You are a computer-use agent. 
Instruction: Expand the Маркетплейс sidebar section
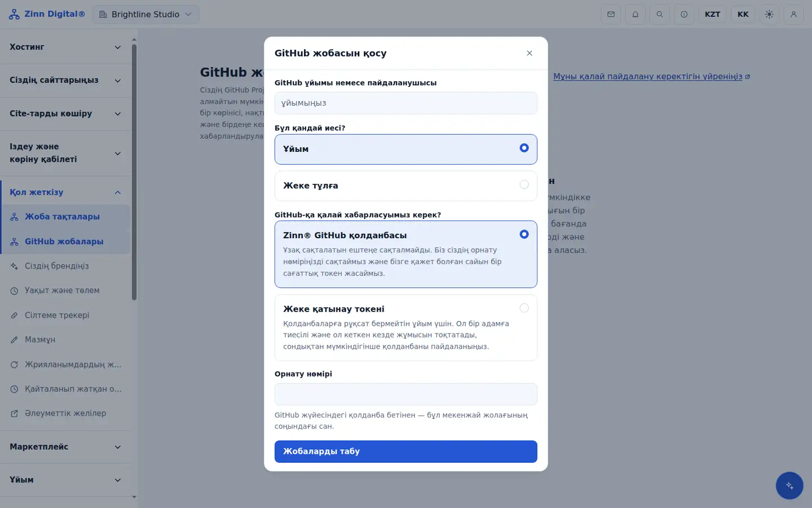(x=65, y=447)
